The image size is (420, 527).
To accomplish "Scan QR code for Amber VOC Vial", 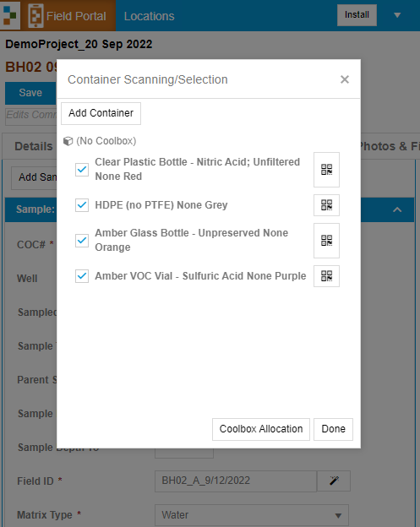I will pos(326,276).
